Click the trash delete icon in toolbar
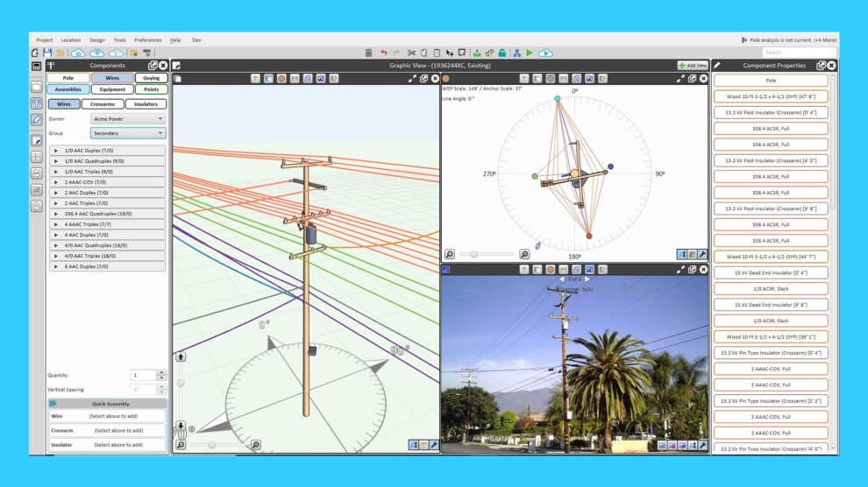The width and height of the screenshot is (868, 487). click(368, 53)
